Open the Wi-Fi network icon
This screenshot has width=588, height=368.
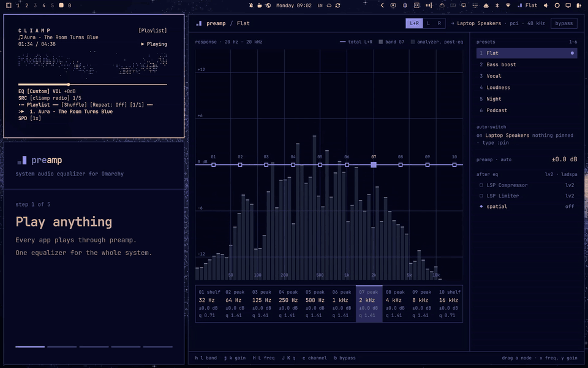[508, 6]
